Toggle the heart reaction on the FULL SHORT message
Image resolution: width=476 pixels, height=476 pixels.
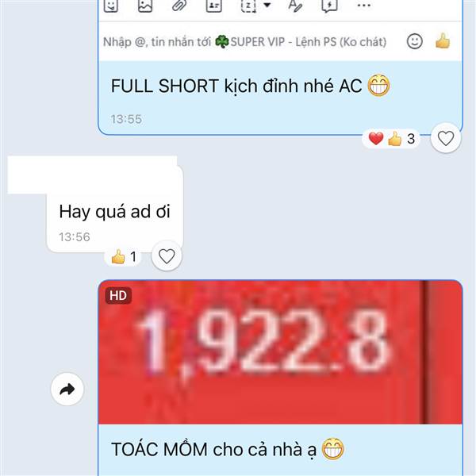click(446, 138)
